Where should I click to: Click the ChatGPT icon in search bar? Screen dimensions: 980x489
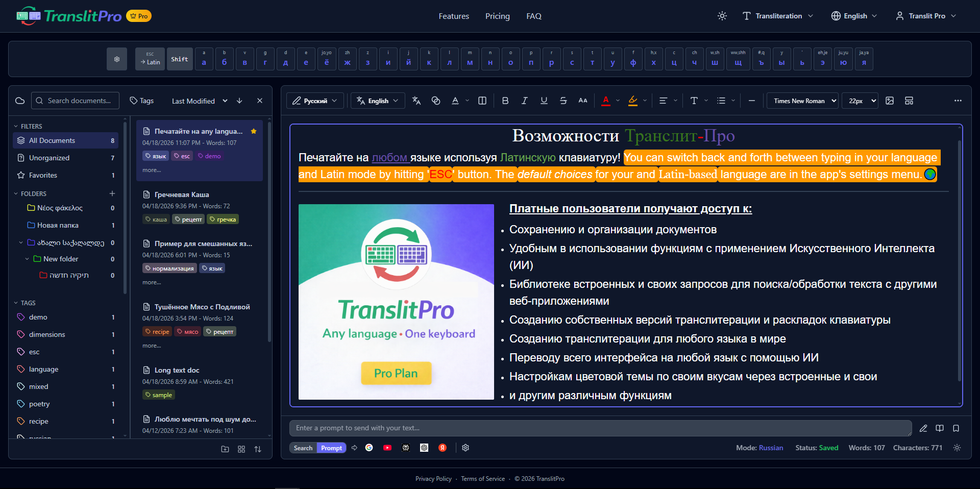(424, 448)
